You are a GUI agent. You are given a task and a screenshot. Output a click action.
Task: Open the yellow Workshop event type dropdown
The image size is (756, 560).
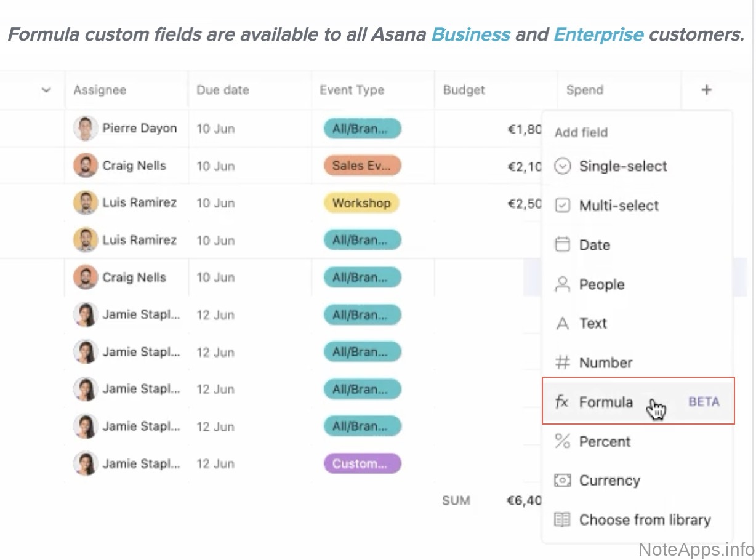point(361,203)
